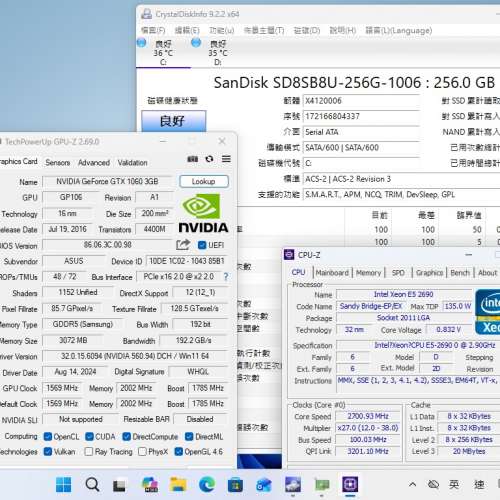
Task: Switch to CPU-Z Graphics tab
Action: pyautogui.click(x=429, y=273)
